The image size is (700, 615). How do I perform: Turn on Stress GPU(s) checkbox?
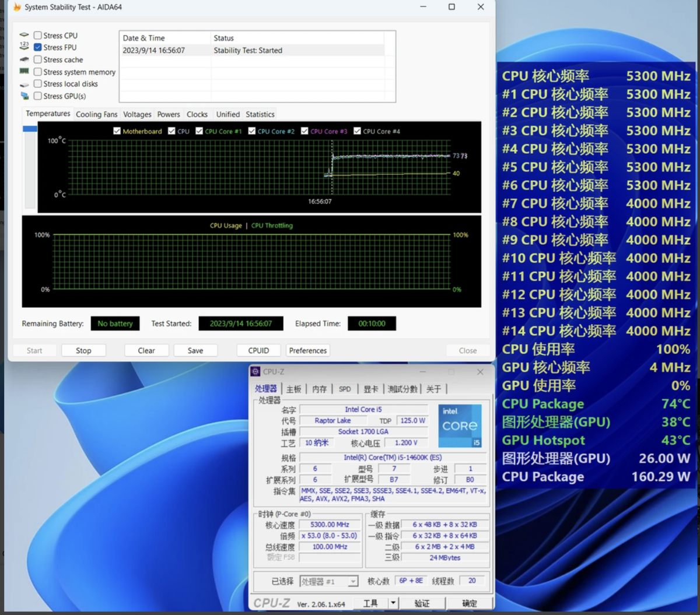[38, 96]
